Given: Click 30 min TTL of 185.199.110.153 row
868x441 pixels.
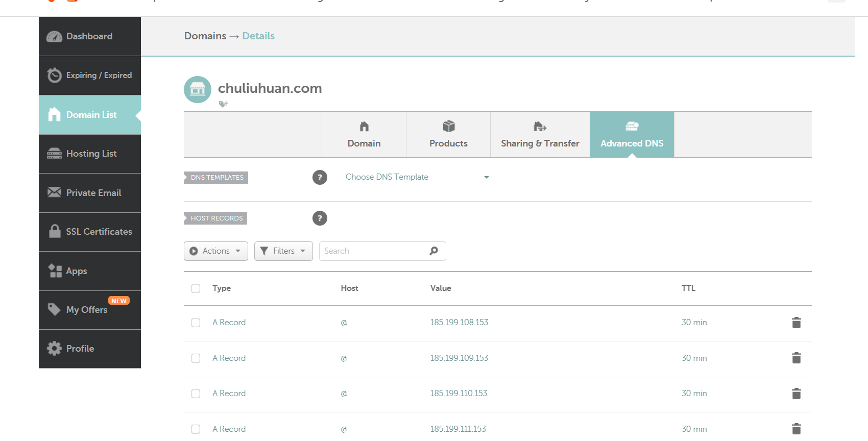Looking at the screenshot, I should tap(694, 394).
